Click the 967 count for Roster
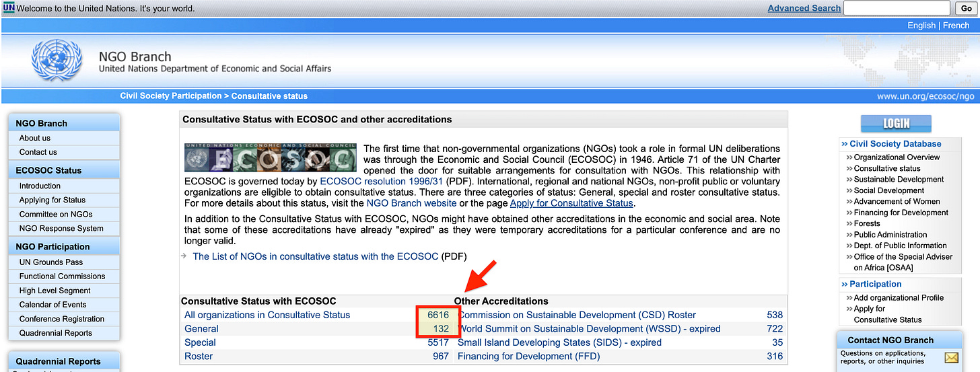The image size is (980, 372). [441, 357]
